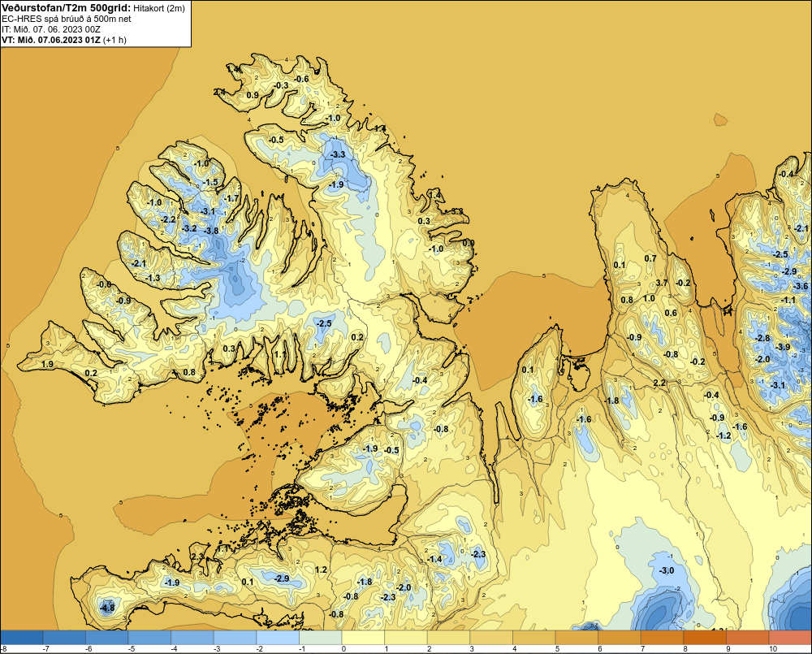The width and height of the screenshot is (812, 654).
Task: Click the -3.3 temperature value
Action: coord(338,154)
